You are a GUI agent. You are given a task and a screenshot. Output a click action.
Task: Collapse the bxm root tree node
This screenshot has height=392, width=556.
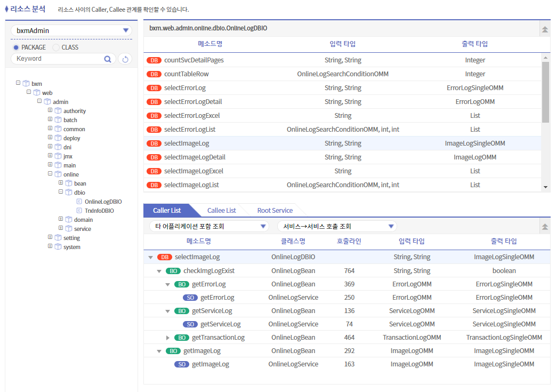coord(18,83)
